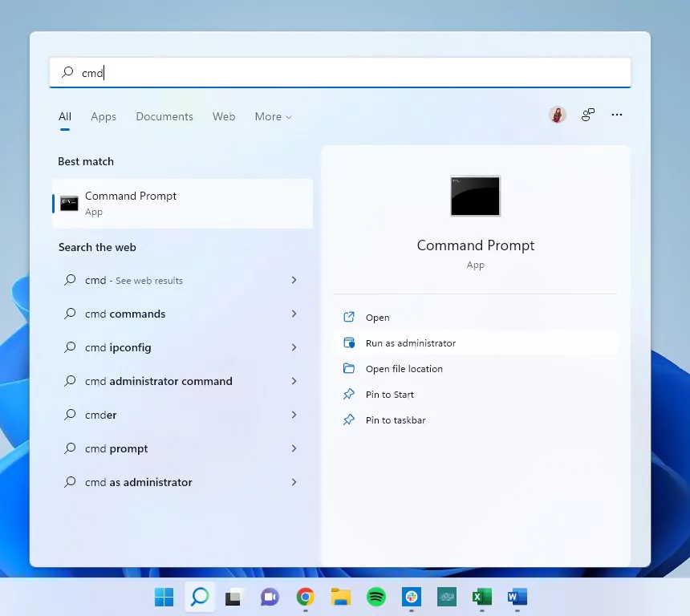Click the search box containing cmd

340,73
